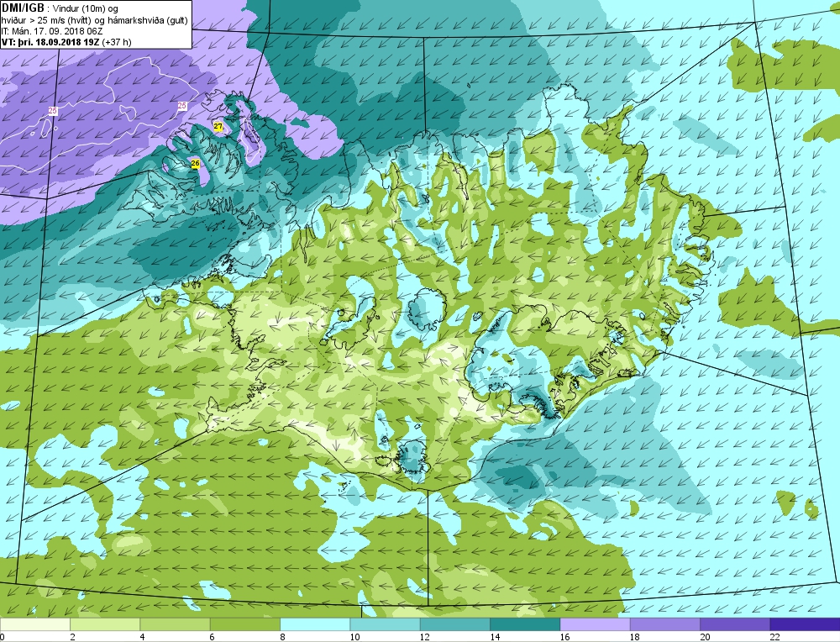Click the legend swatch between 12 and 14

(455, 624)
